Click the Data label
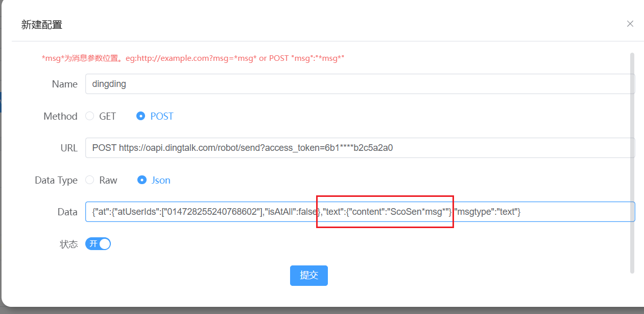This screenshot has width=644, height=314. pos(67,212)
